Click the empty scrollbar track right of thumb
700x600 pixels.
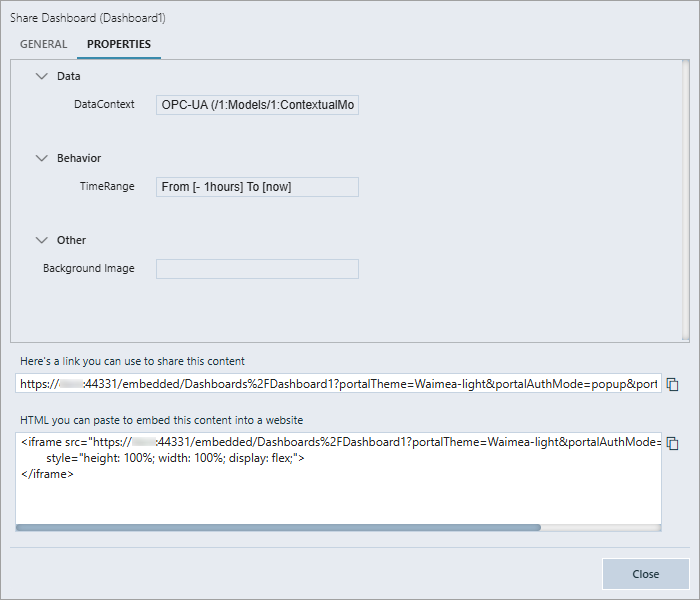[x=600, y=527]
